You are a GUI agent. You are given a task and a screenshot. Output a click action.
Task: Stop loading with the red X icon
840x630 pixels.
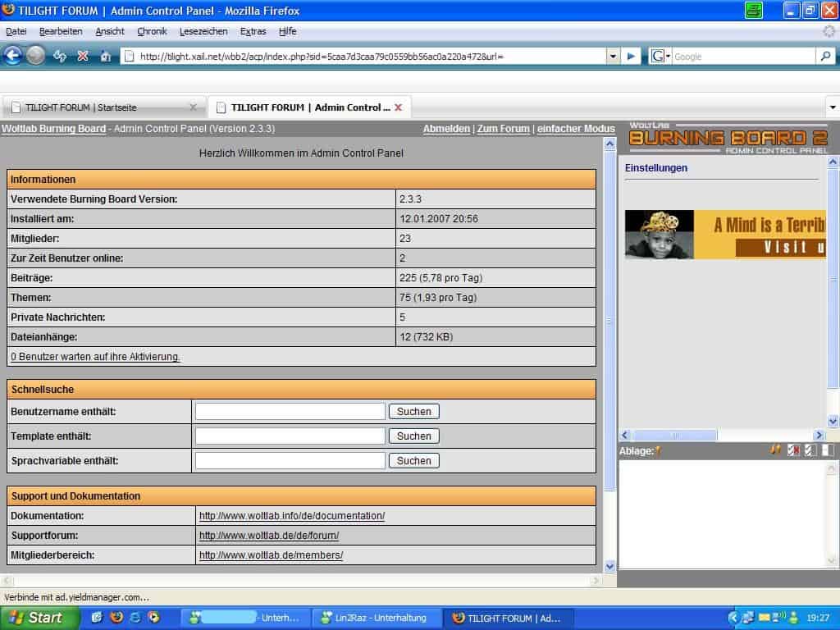tap(83, 56)
